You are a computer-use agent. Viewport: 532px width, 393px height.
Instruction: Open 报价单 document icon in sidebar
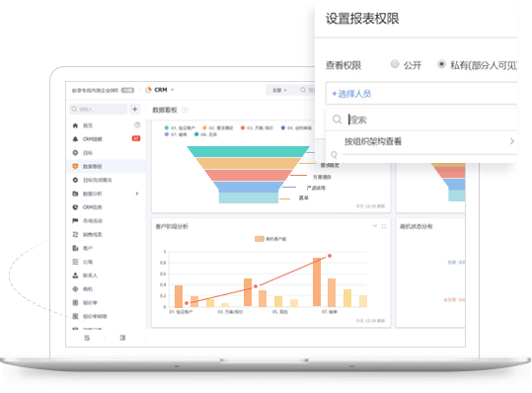pos(75,302)
